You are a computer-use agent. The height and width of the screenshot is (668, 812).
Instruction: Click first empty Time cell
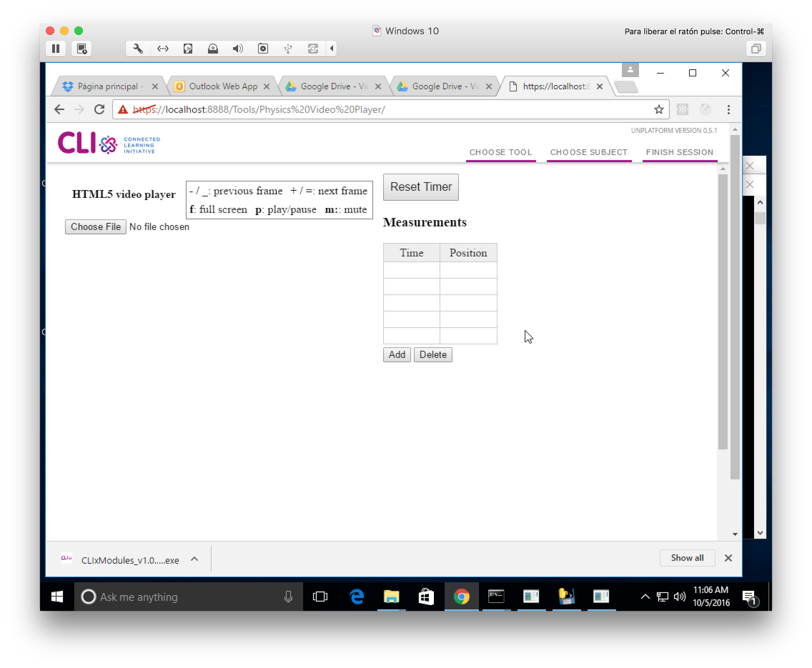[x=412, y=270]
